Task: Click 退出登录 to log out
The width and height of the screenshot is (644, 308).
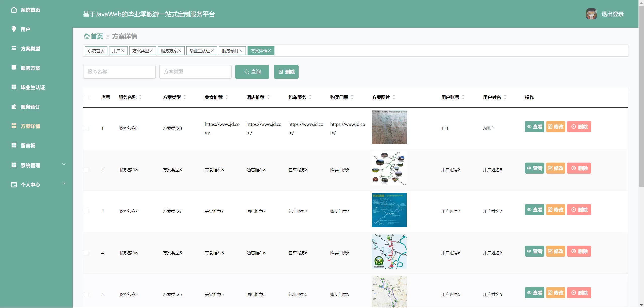Action: pyautogui.click(x=612, y=14)
